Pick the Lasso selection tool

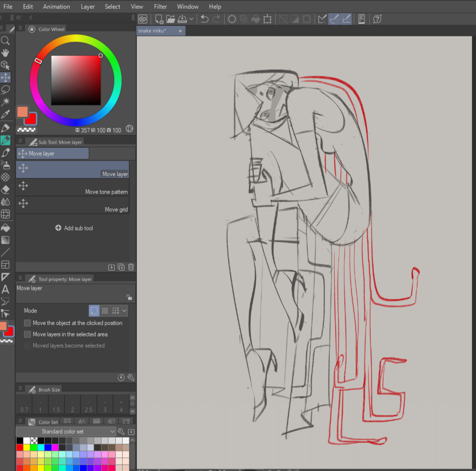5,90
